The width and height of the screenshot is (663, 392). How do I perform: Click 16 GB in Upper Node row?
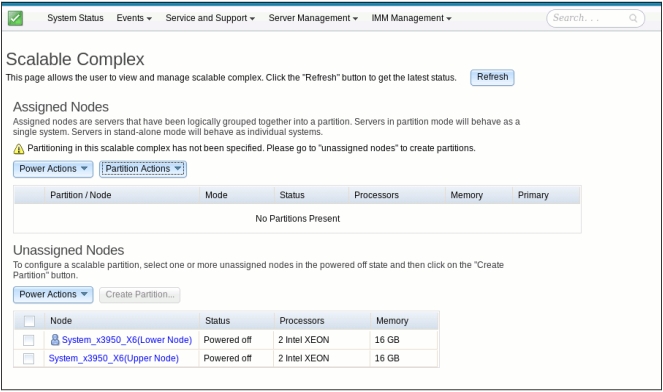(387, 358)
